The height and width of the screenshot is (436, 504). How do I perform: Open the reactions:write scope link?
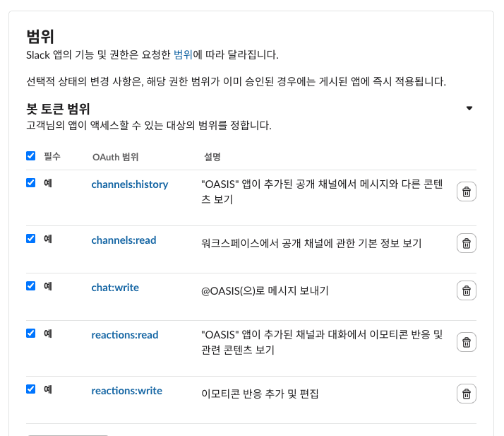126,391
